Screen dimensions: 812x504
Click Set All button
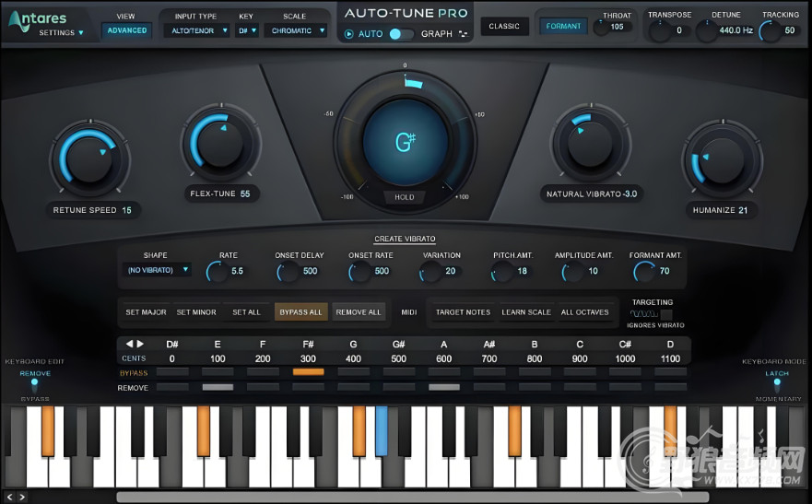246,312
